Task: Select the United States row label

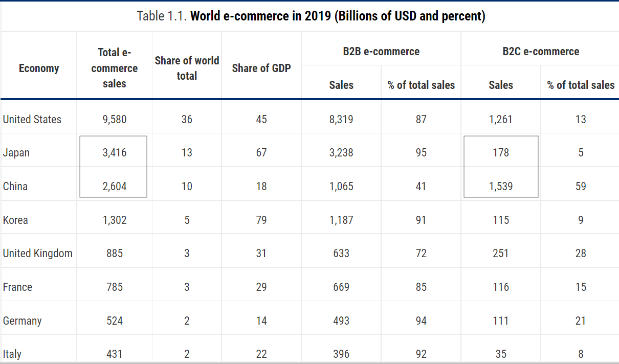Action: [32, 120]
